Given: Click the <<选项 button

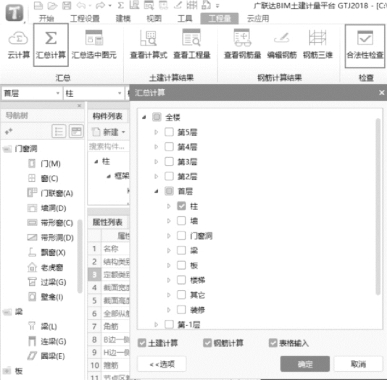Looking at the screenshot, I should (x=162, y=364).
